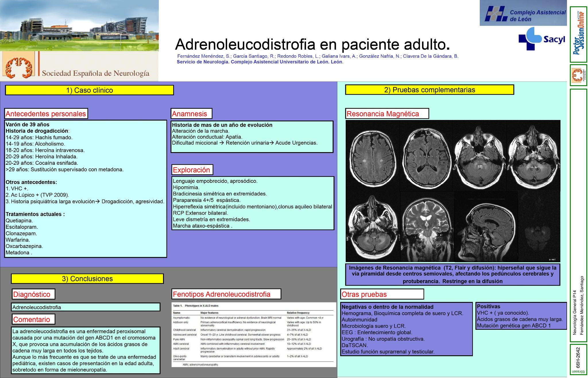Click the Antecedentes personales heading
The image size is (588, 378).
(46, 114)
